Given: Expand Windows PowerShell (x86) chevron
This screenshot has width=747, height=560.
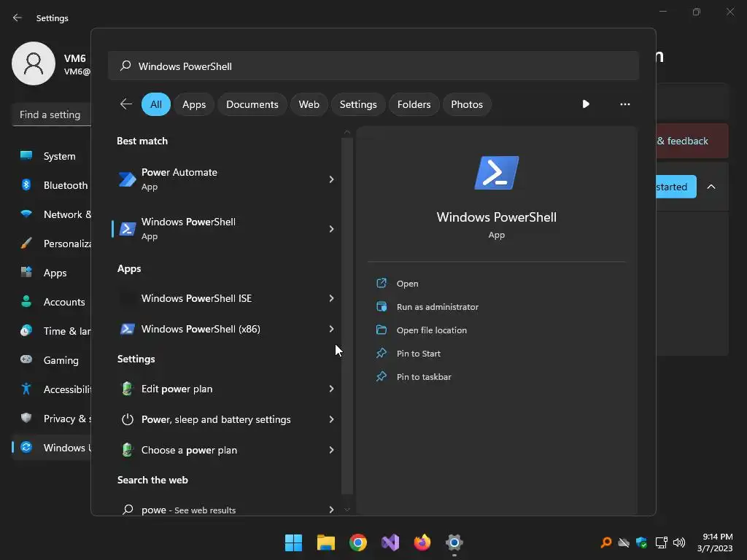Looking at the screenshot, I should click(331, 329).
